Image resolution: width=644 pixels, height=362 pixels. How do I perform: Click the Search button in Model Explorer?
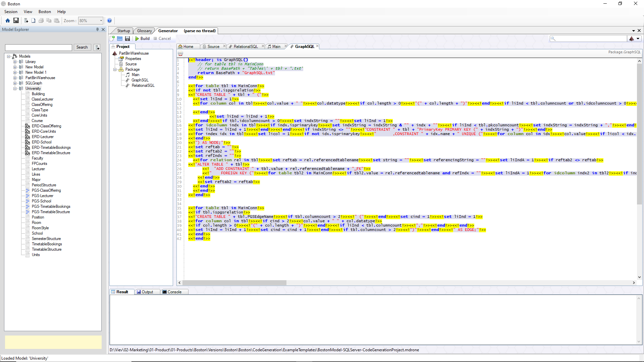coord(82,47)
